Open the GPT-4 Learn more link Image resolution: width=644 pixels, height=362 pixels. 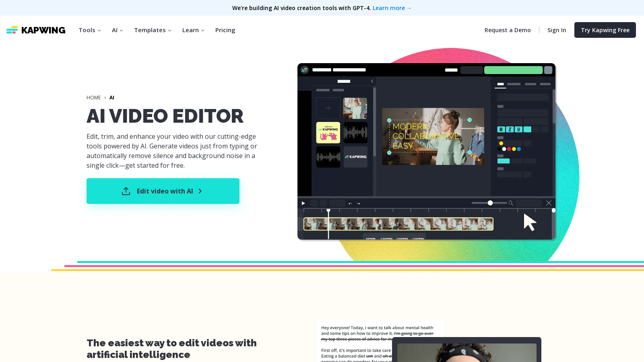point(392,8)
